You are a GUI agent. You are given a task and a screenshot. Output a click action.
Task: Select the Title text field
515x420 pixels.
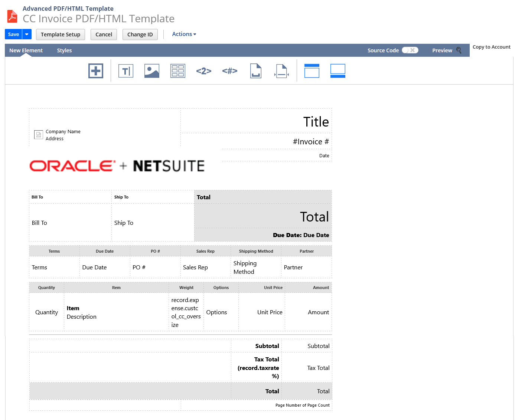tap(316, 122)
